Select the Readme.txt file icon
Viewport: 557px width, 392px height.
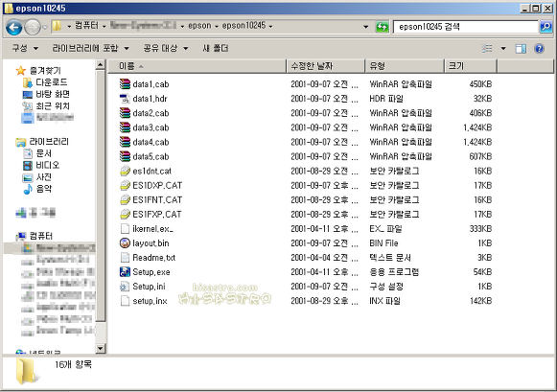[x=125, y=258]
